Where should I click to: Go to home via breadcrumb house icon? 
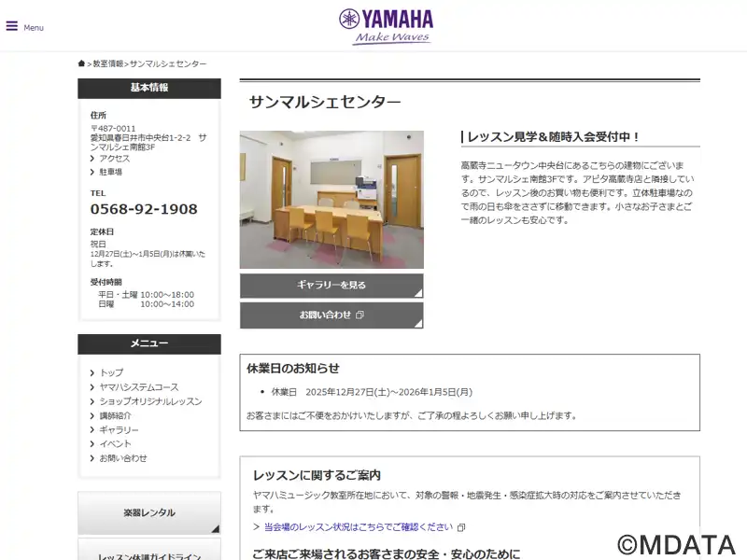coord(81,63)
